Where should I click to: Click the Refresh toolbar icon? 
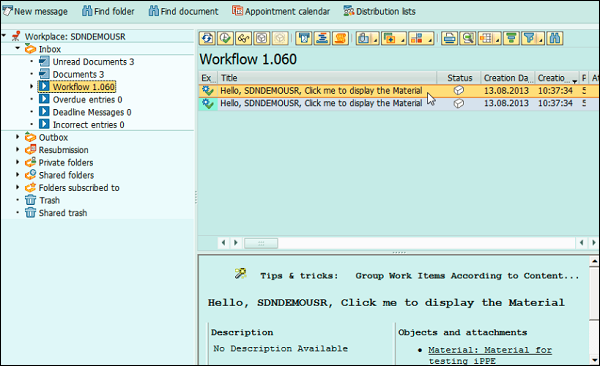point(207,38)
